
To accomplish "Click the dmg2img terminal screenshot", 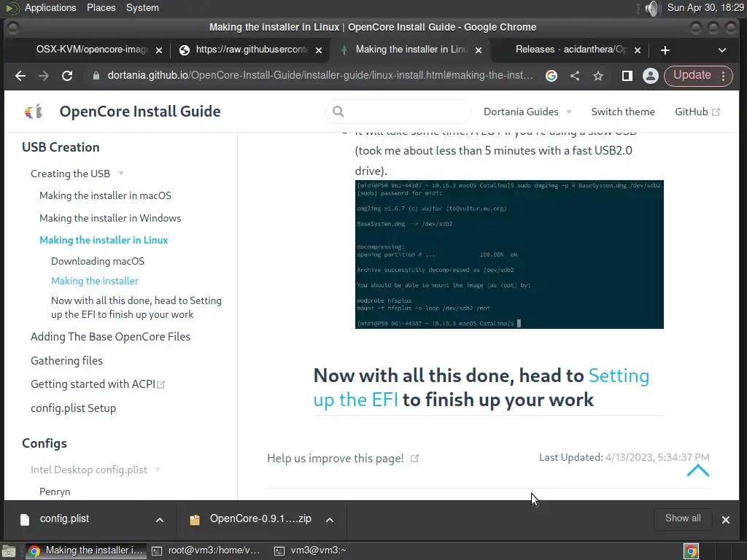I will [509, 254].
